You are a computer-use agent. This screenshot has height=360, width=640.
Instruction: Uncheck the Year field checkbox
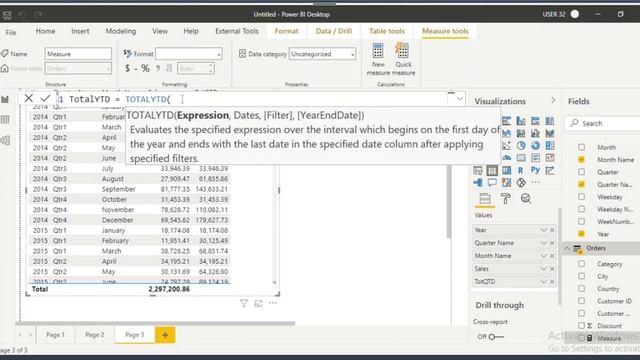(x=581, y=234)
